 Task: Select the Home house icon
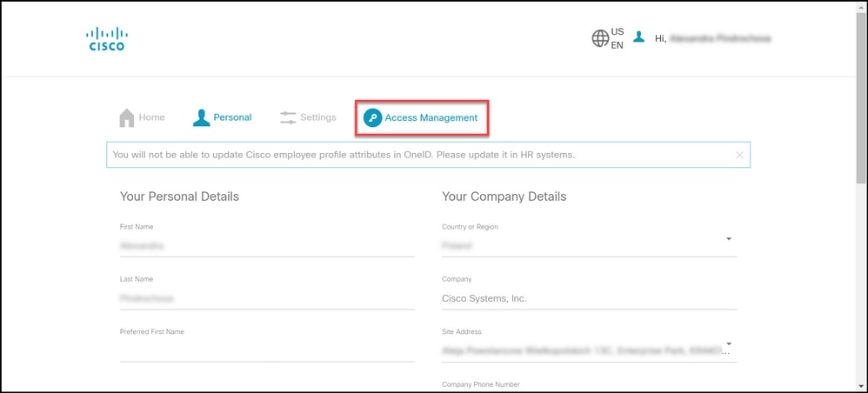pos(127,117)
